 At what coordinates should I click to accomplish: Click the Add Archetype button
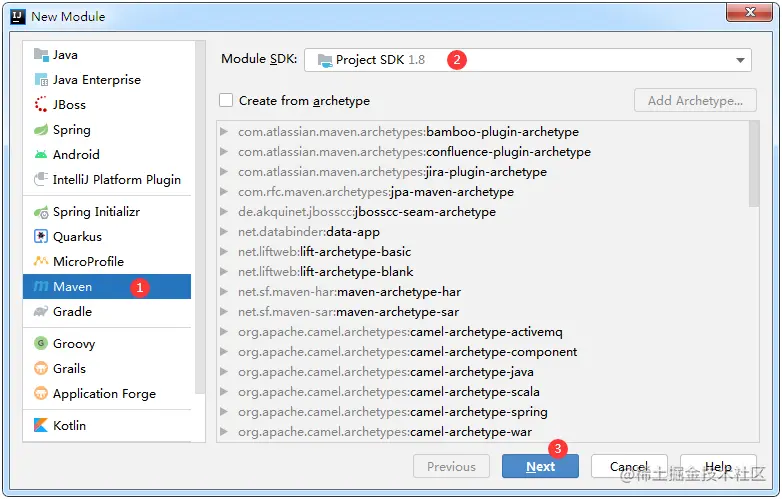pyautogui.click(x=695, y=100)
